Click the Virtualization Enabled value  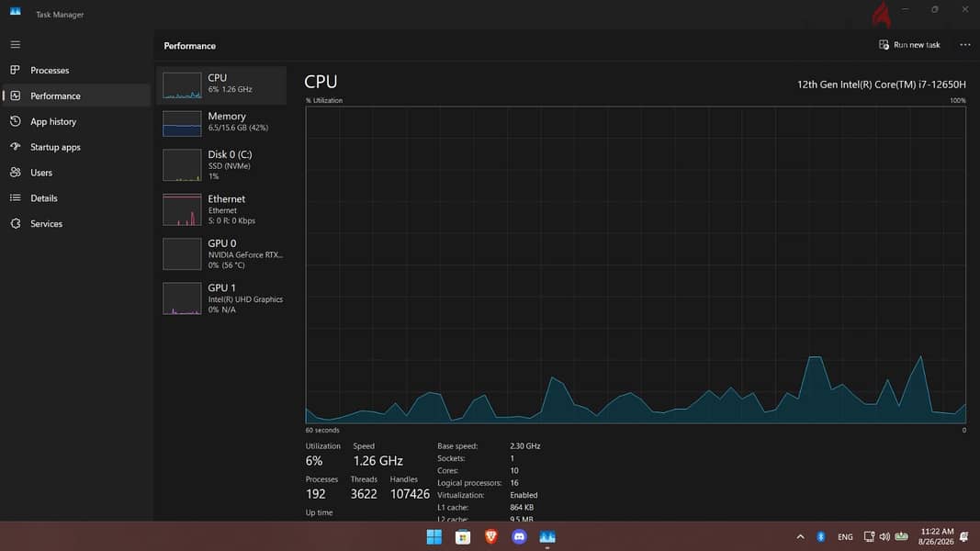pyautogui.click(x=524, y=495)
